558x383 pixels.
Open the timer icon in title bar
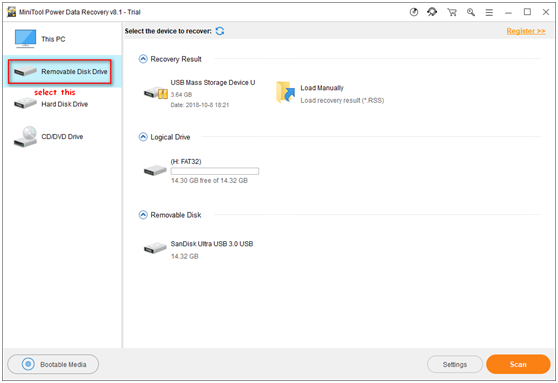[x=414, y=12]
